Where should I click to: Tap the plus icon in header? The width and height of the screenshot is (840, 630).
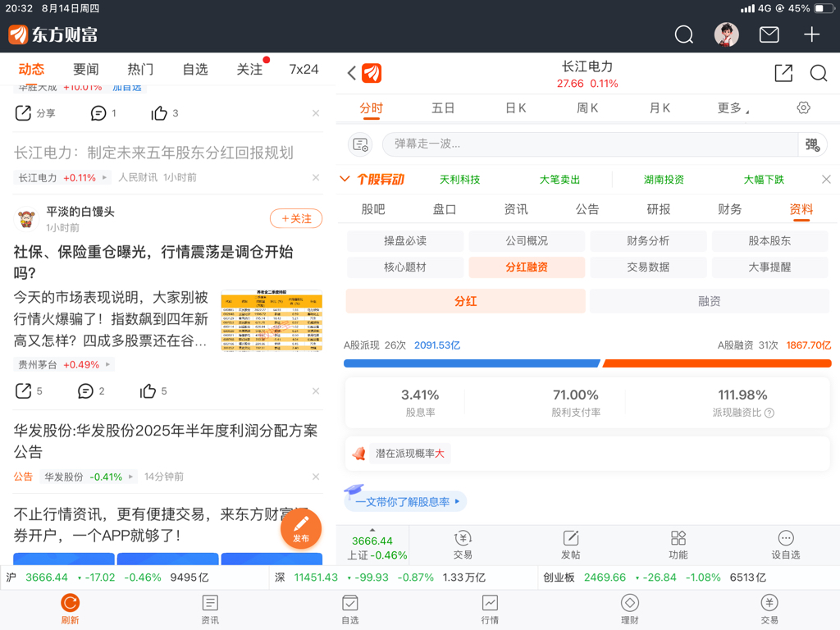tap(811, 34)
